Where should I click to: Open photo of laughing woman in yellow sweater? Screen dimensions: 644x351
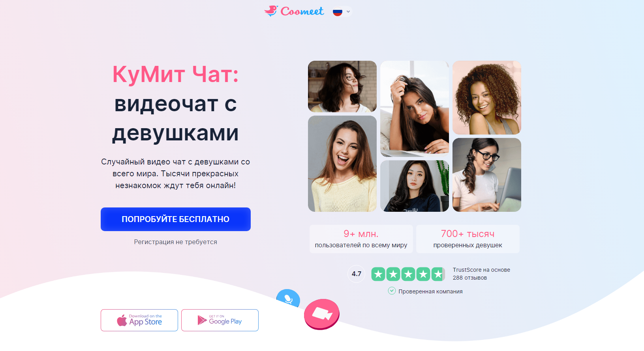pyautogui.click(x=342, y=164)
